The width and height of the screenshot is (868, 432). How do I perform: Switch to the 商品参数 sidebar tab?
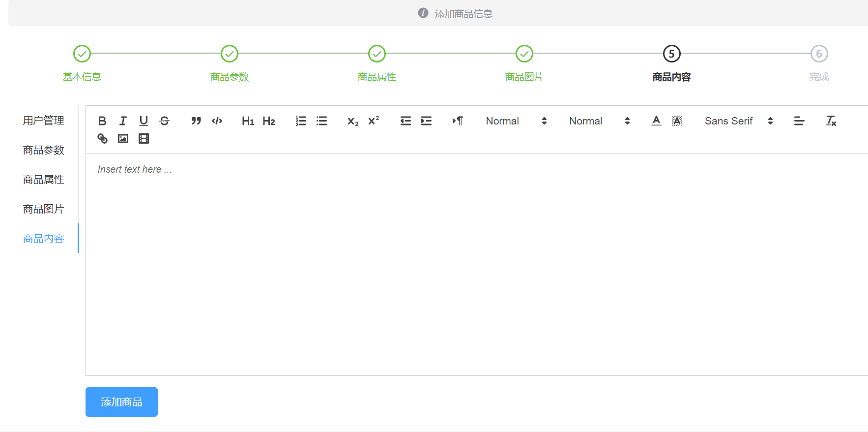(44, 150)
